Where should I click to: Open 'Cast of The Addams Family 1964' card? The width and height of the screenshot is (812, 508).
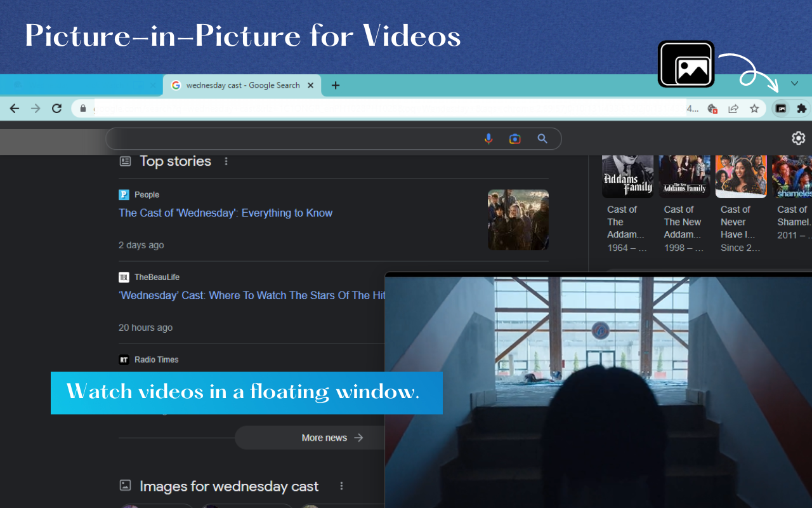pos(627,204)
